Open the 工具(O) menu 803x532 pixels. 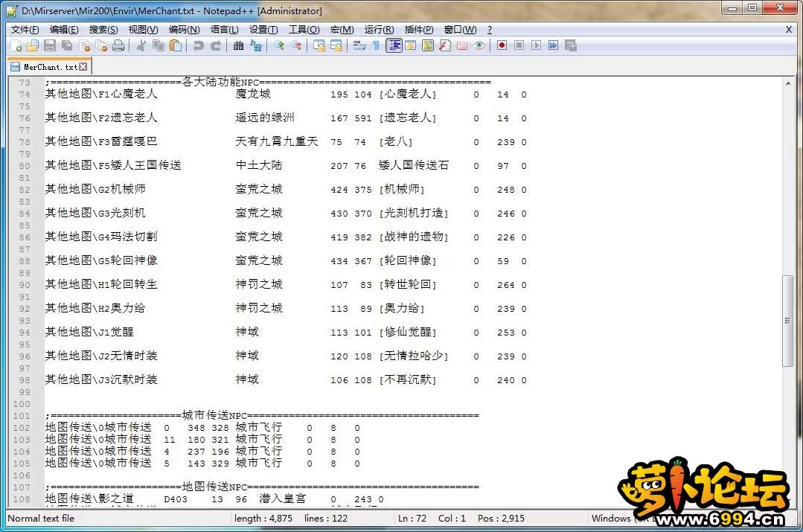tap(304, 30)
